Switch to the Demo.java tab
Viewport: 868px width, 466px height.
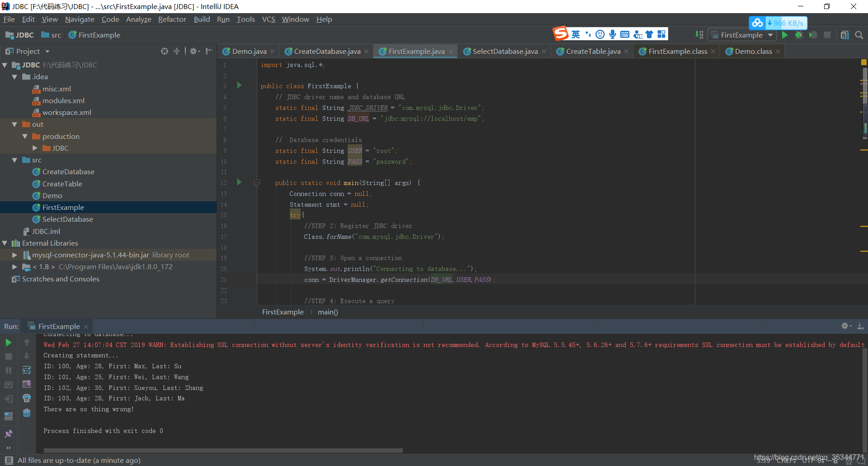[249, 52]
